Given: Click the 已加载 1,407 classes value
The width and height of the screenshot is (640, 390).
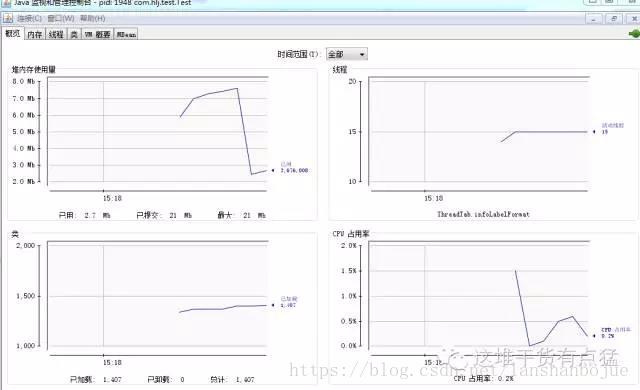Looking at the screenshot, I should coord(96,379).
